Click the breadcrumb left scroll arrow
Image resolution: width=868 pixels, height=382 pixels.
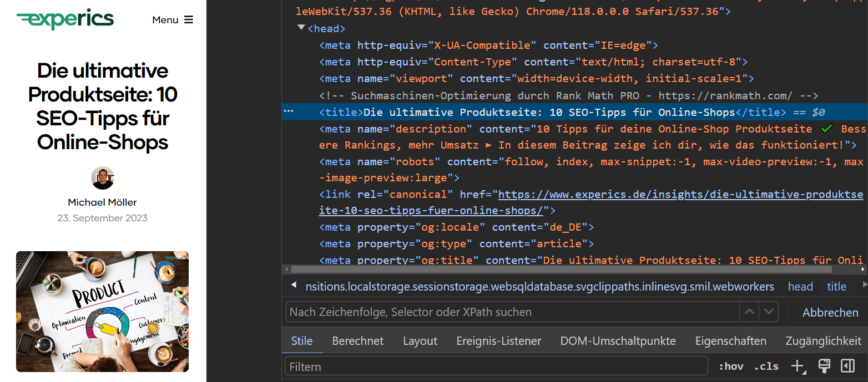click(294, 286)
